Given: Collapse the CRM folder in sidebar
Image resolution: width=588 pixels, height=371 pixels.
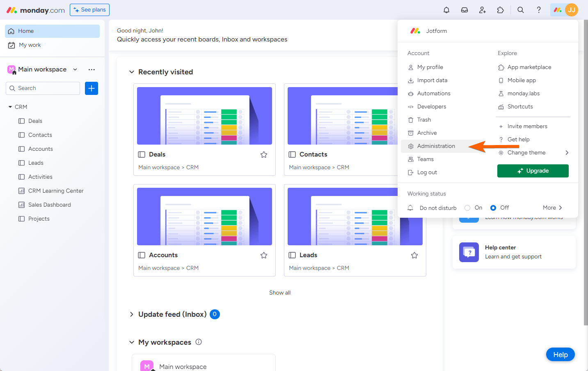Looking at the screenshot, I should 10,107.
